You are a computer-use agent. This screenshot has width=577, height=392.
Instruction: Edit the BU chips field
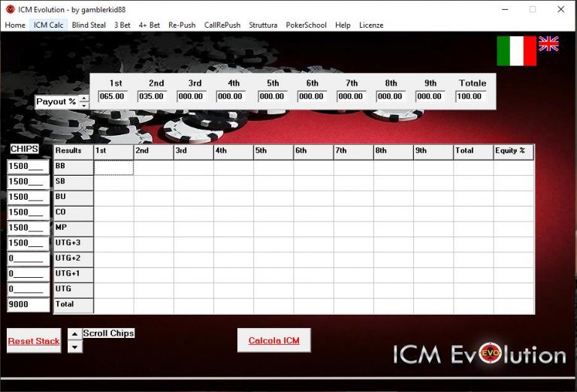pyautogui.click(x=29, y=197)
